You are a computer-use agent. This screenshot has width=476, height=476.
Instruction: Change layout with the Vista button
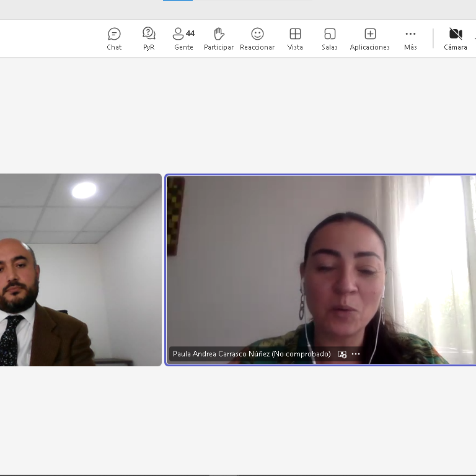(295, 39)
